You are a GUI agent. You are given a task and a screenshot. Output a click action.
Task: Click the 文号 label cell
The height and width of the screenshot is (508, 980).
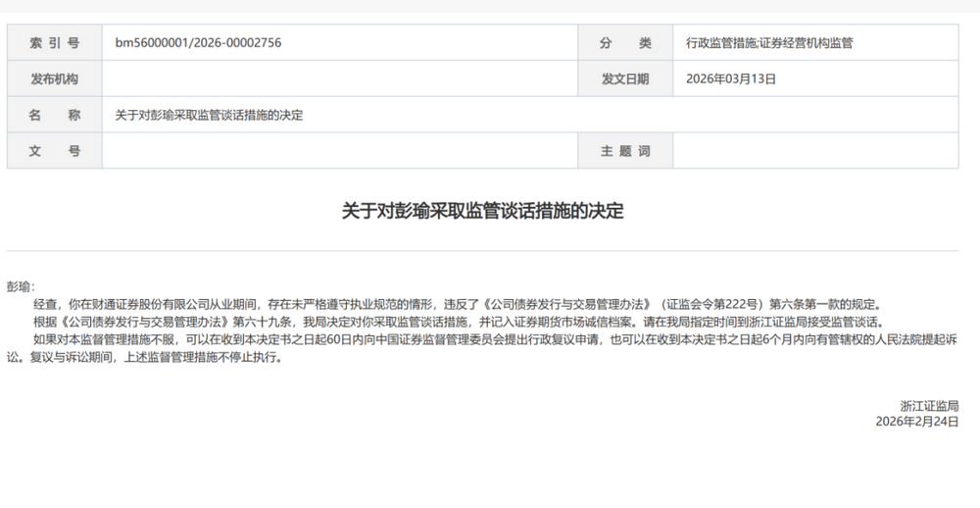[x=55, y=151]
